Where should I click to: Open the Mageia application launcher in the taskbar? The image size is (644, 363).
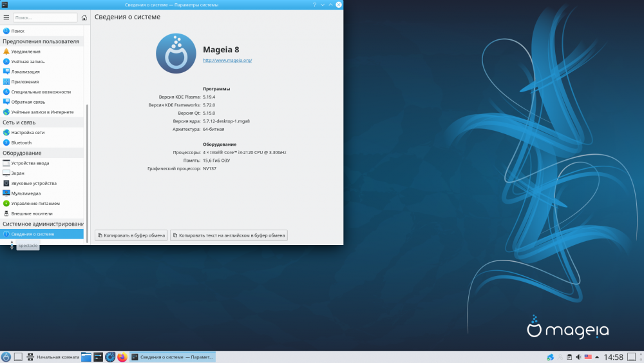tap(6, 357)
